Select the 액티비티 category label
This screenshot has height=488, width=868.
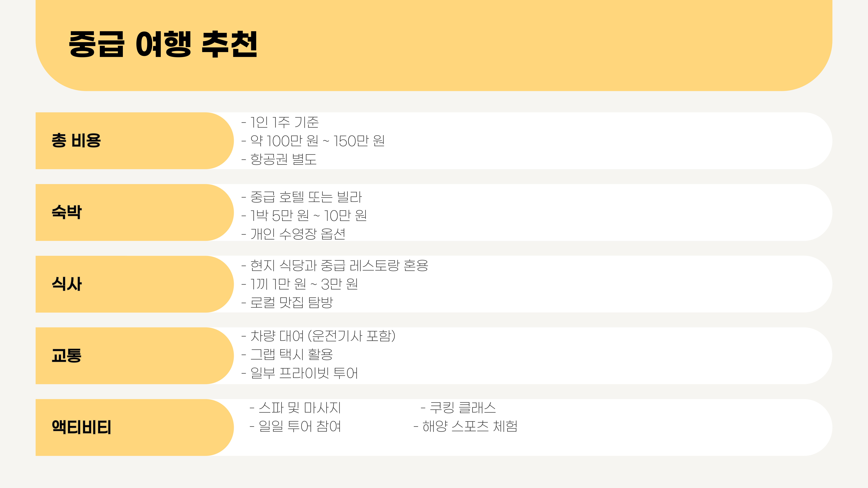pyautogui.click(x=82, y=427)
